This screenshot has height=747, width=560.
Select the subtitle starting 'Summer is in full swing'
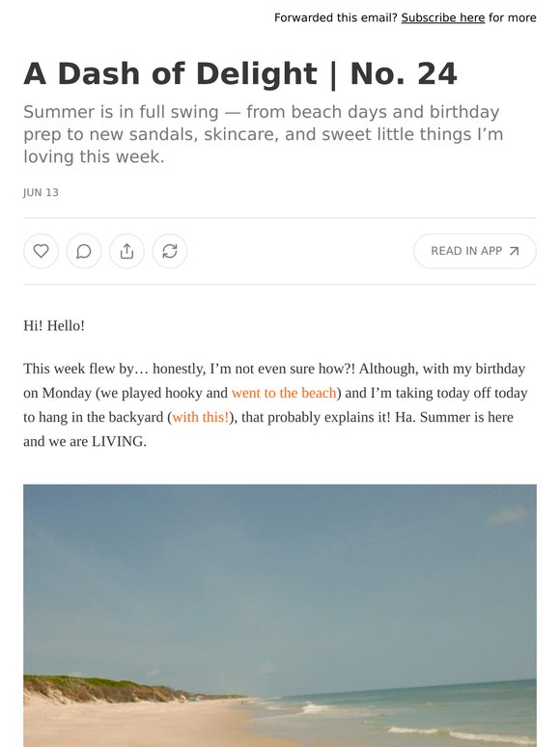tap(263, 134)
